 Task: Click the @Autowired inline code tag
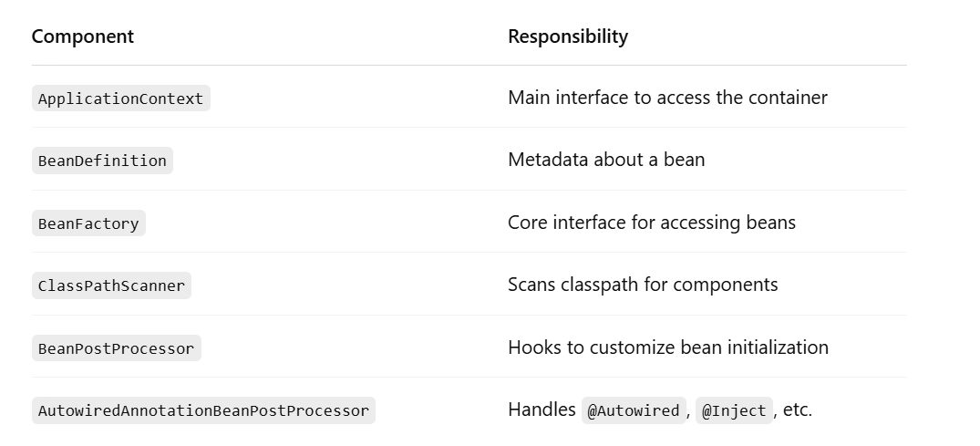point(633,410)
